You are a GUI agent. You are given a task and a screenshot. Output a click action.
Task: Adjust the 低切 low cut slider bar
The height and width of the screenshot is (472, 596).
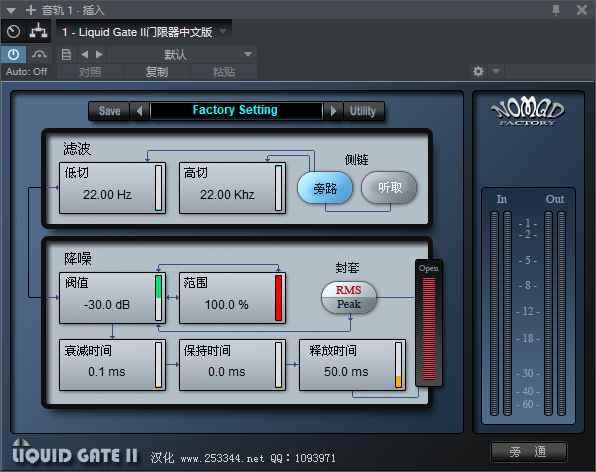159,188
